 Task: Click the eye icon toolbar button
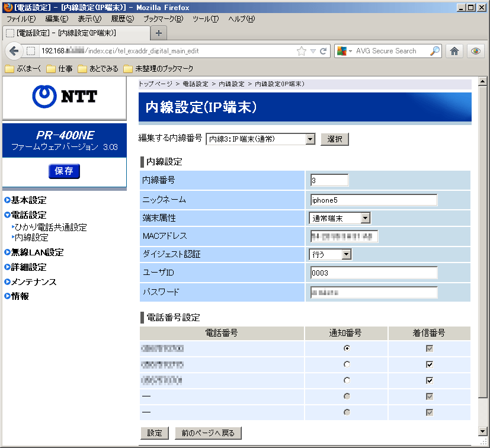[476, 51]
